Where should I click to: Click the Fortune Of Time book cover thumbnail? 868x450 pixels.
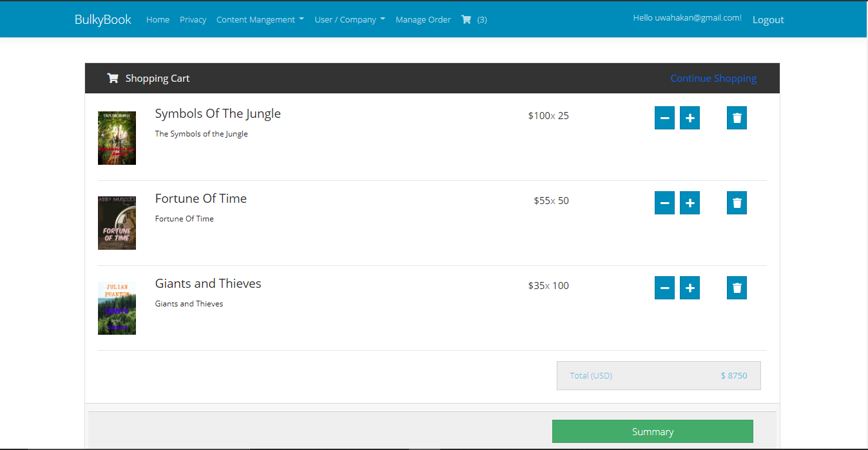[117, 223]
